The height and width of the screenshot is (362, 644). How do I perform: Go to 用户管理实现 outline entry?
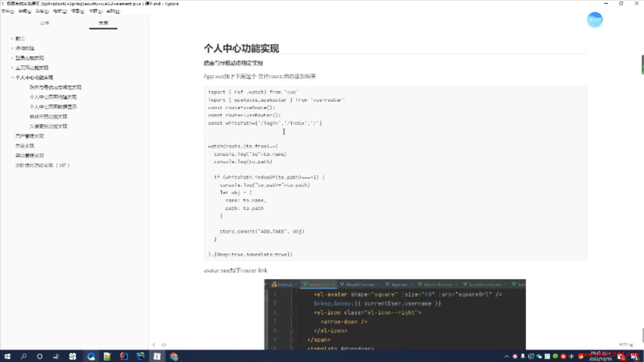[x=30, y=136]
